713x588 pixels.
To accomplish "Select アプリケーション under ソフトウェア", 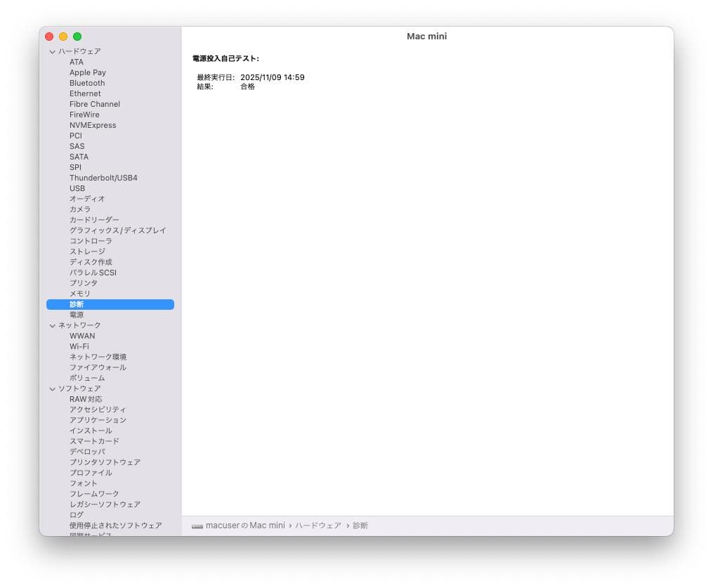I will 98,420.
